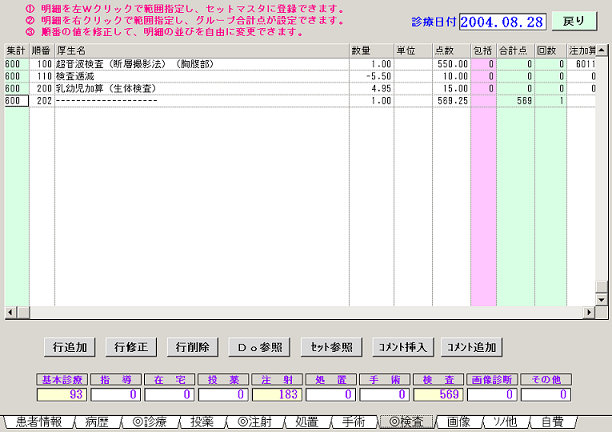Click the 戻り (back) button
612x432 pixels.
(x=573, y=21)
